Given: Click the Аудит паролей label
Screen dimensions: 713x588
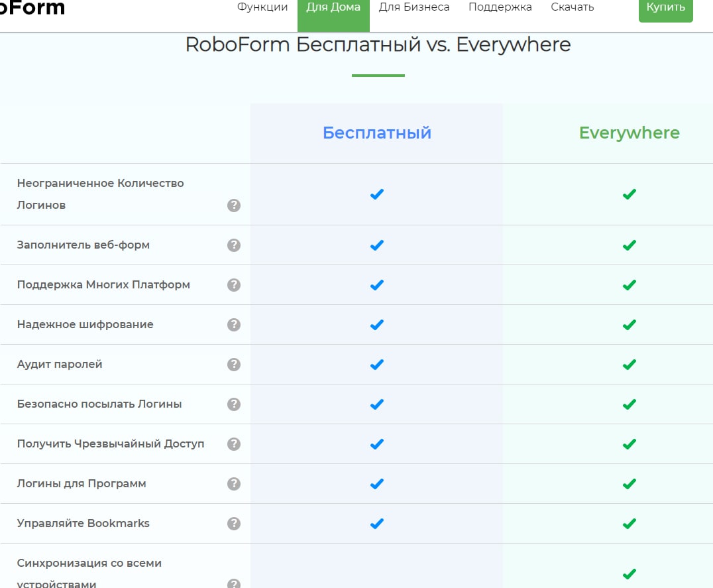Looking at the screenshot, I should point(60,364).
